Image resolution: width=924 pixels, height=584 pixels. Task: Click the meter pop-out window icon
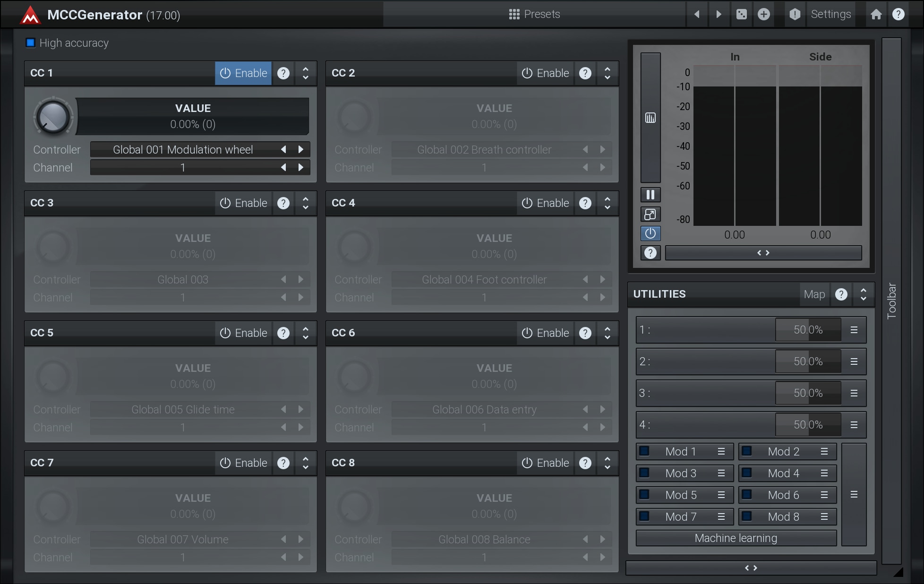(650, 214)
